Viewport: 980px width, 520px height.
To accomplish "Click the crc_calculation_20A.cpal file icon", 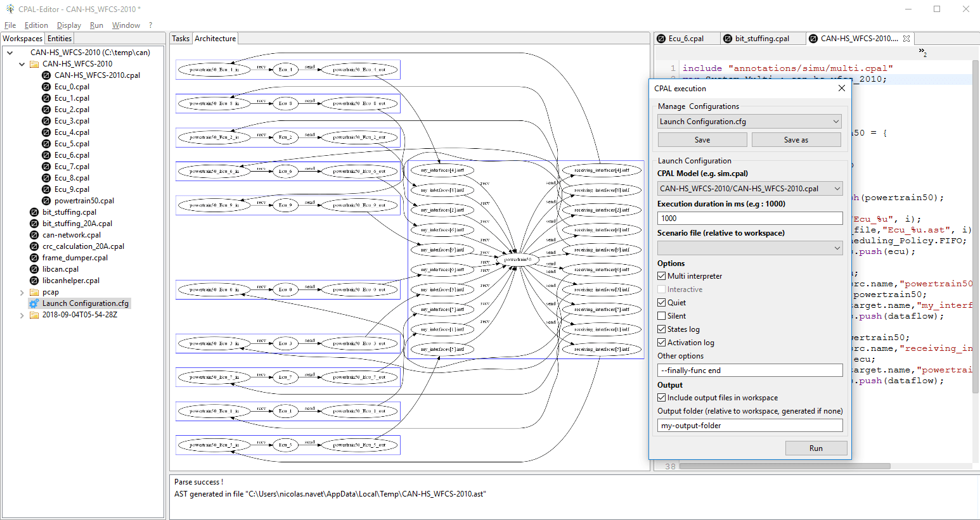I will point(34,246).
